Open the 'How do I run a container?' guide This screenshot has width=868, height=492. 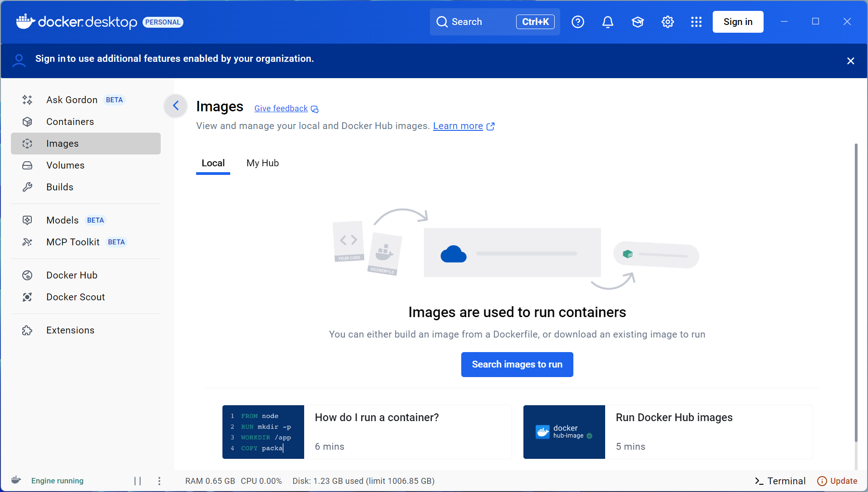point(367,432)
